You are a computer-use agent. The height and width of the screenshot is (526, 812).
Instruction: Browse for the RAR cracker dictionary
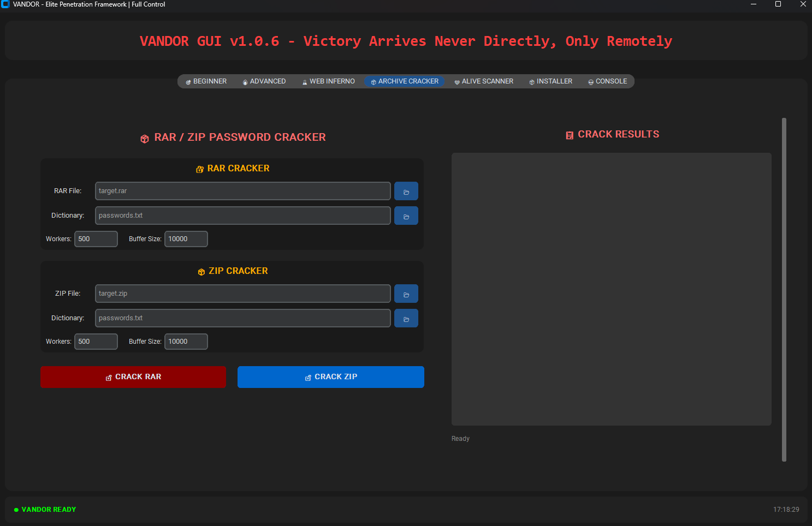pos(406,216)
